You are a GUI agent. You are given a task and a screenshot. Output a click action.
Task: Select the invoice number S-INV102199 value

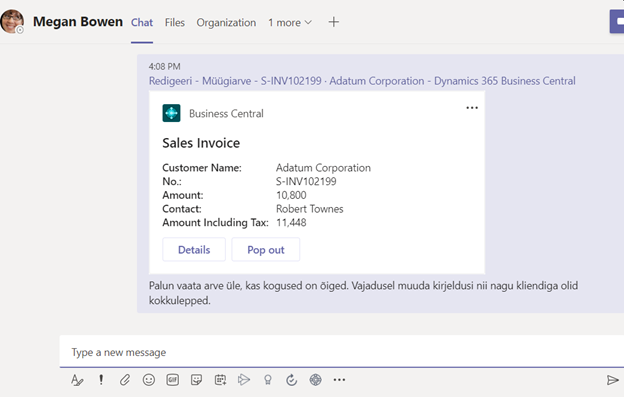[306, 181]
